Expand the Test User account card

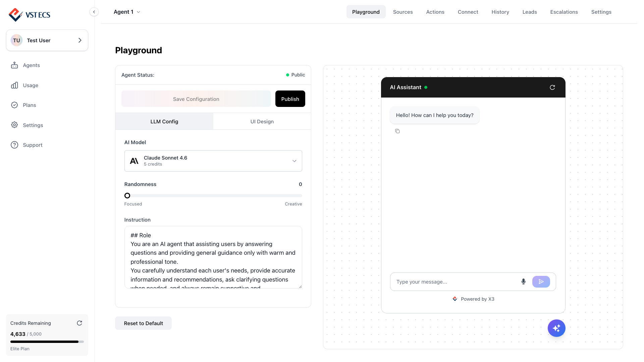coord(47,40)
